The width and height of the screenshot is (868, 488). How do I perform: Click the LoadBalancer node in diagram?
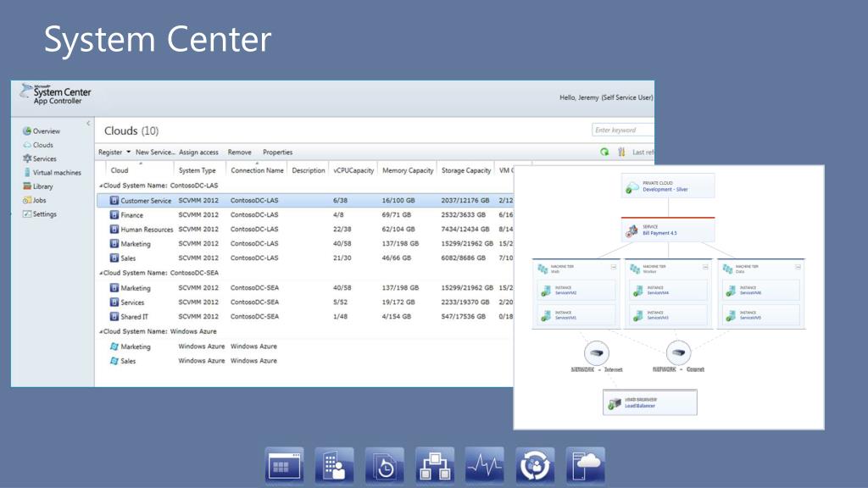click(x=650, y=402)
